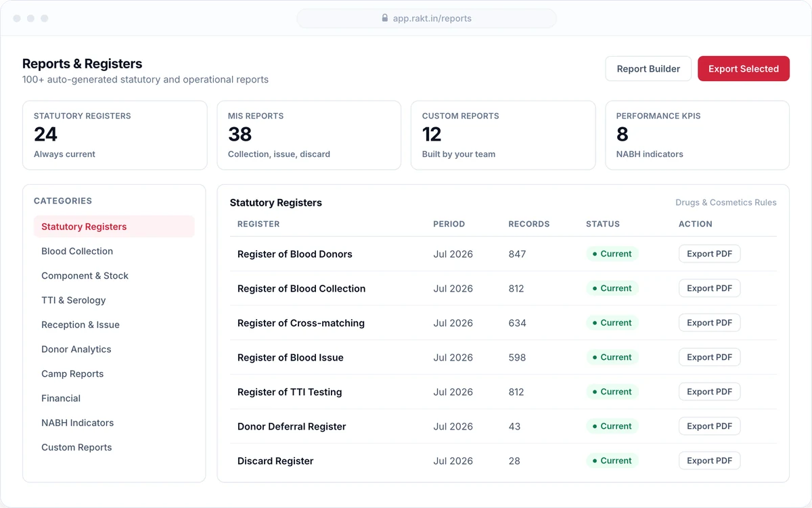Click the PERIOD column header
The width and height of the screenshot is (812, 508).
point(449,224)
